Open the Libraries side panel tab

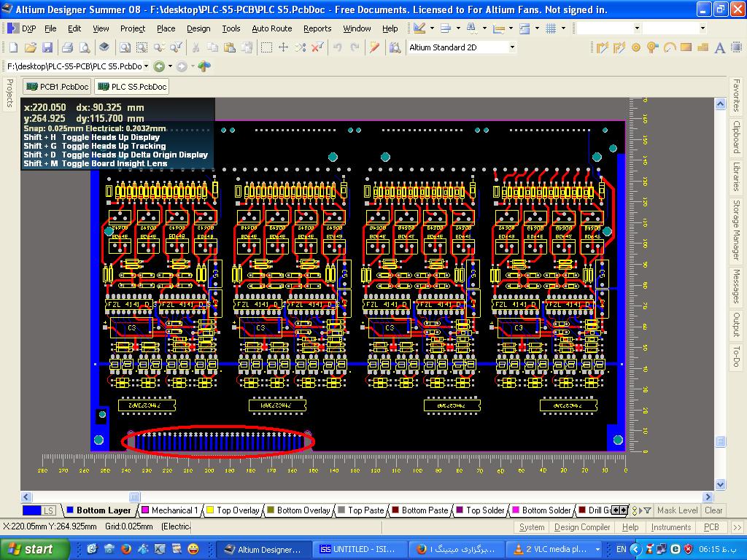[736, 176]
